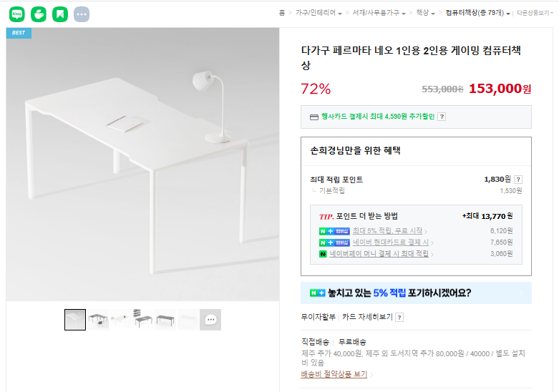
Task: Click the arrow on 5% 적립 banner
Action: [520, 293]
